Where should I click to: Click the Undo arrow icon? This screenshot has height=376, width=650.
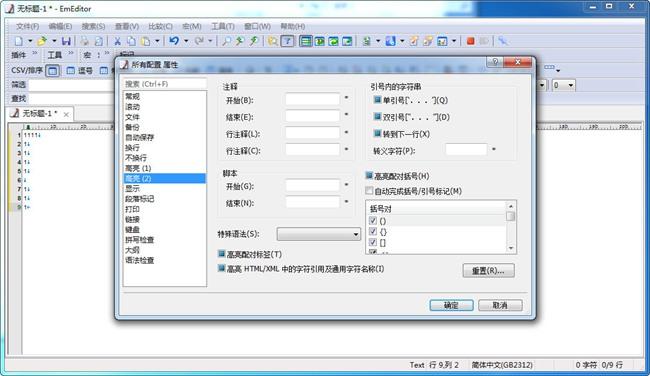(174, 41)
